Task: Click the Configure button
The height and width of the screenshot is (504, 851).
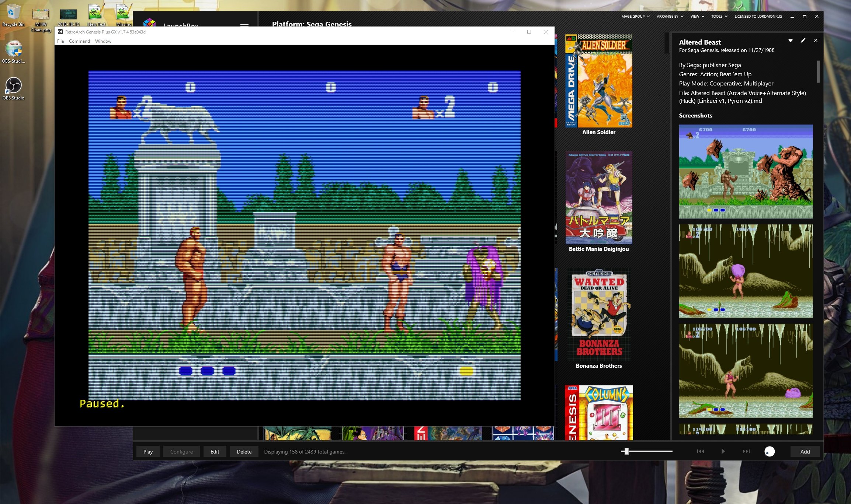Action: click(181, 452)
